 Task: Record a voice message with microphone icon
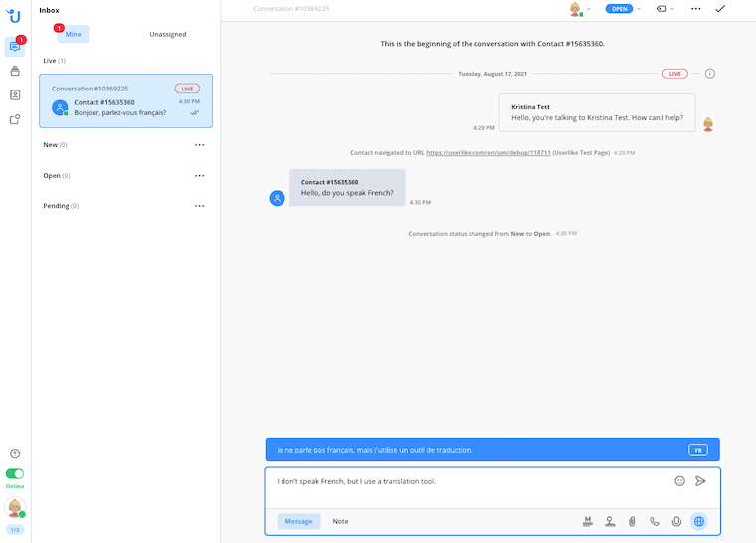click(676, 521)
